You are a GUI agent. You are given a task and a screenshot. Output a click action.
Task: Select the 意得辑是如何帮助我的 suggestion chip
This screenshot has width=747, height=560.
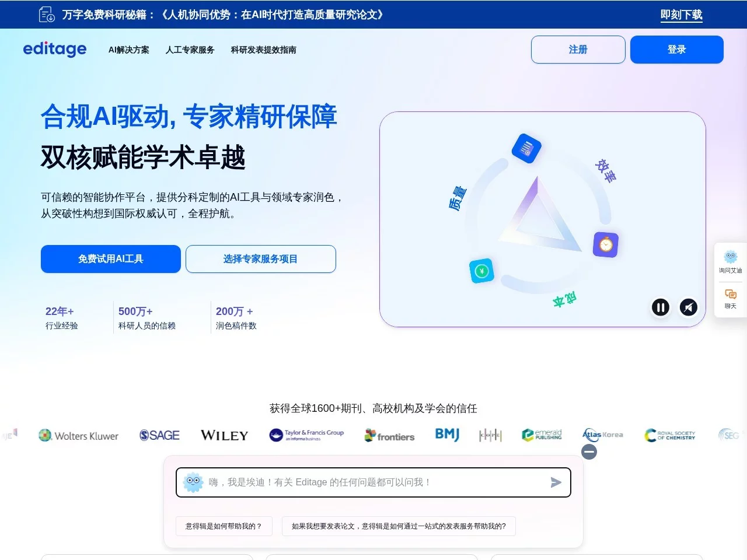[x=224, y=526]
